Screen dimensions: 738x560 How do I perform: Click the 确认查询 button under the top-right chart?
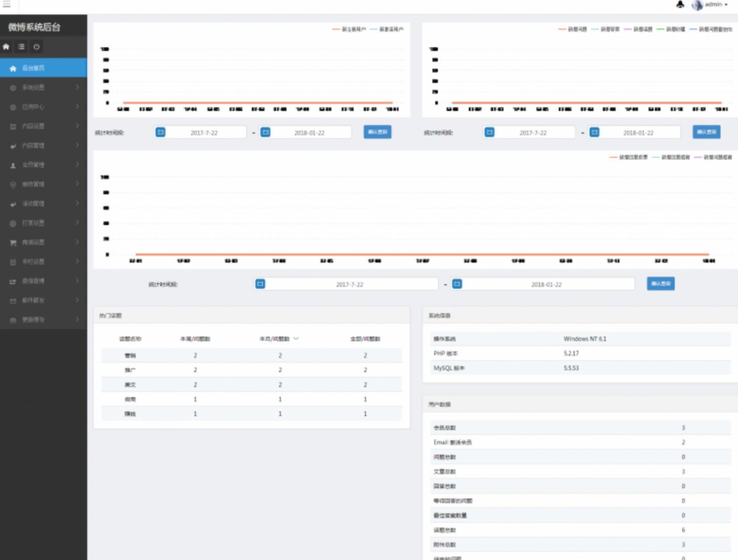coord(706,132)
